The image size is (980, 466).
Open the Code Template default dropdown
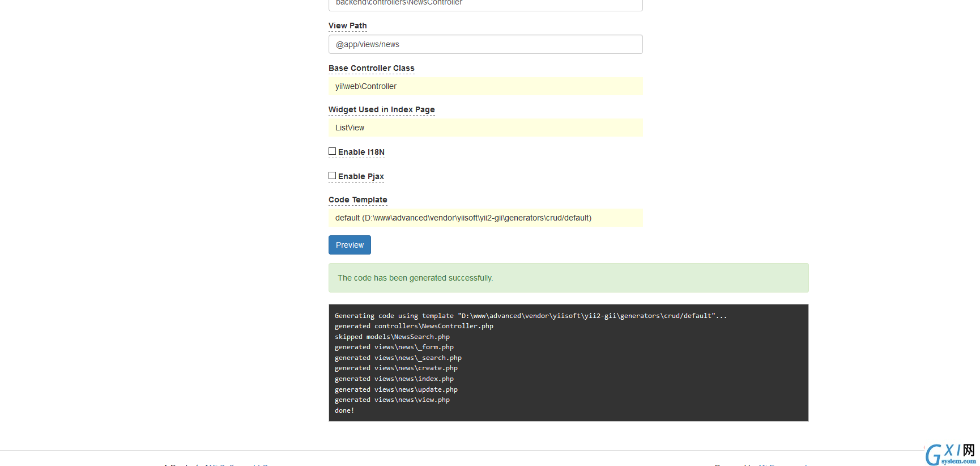point(485,218)
